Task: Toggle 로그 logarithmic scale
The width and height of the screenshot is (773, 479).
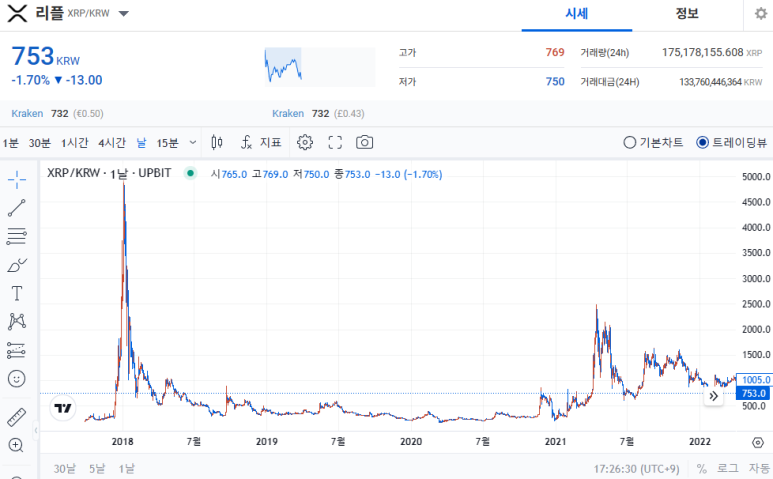Action: pos(728,468)
